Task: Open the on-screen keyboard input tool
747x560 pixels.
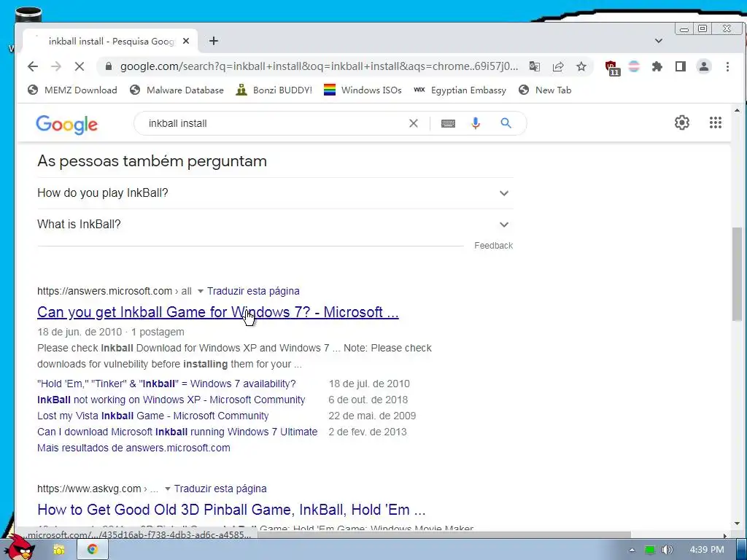Action: point(448,123)
